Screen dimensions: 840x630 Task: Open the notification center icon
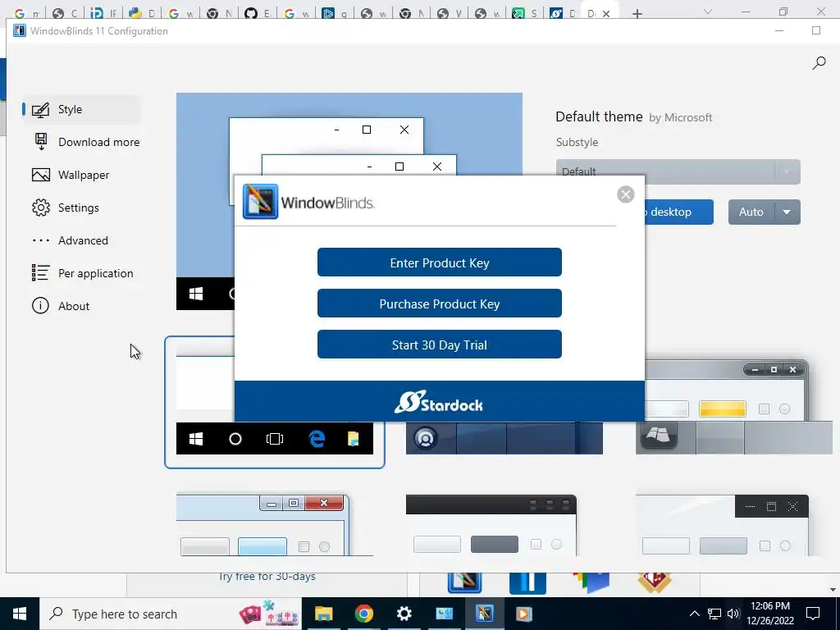pyautogui.click(x=813, y=614)
